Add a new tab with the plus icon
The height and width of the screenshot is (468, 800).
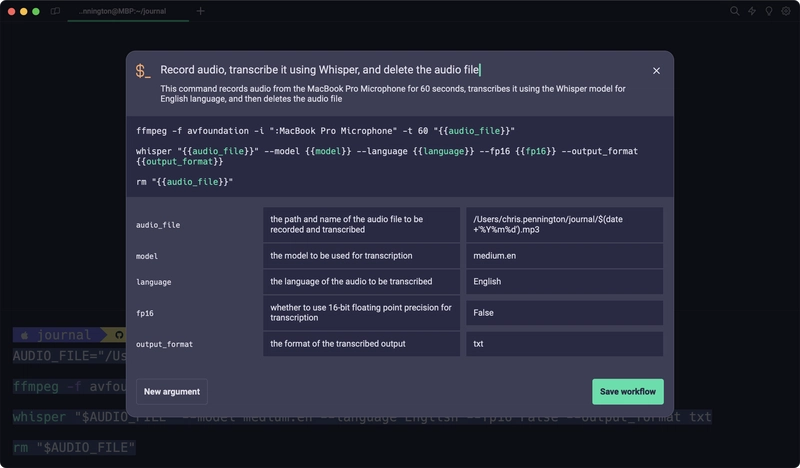(200, 11)
